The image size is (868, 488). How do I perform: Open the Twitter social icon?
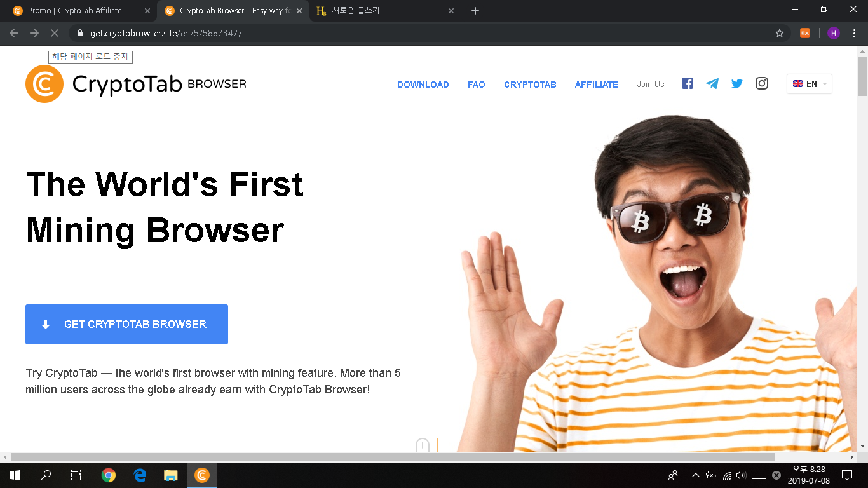pos(737,83)
